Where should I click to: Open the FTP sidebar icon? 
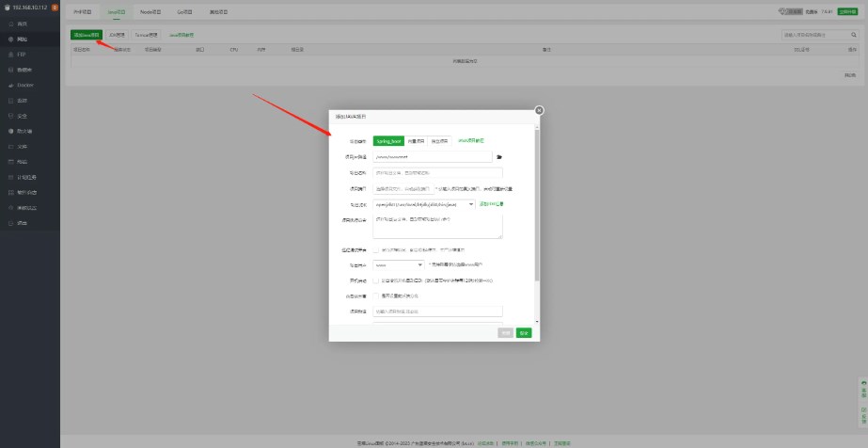(11, 55)
